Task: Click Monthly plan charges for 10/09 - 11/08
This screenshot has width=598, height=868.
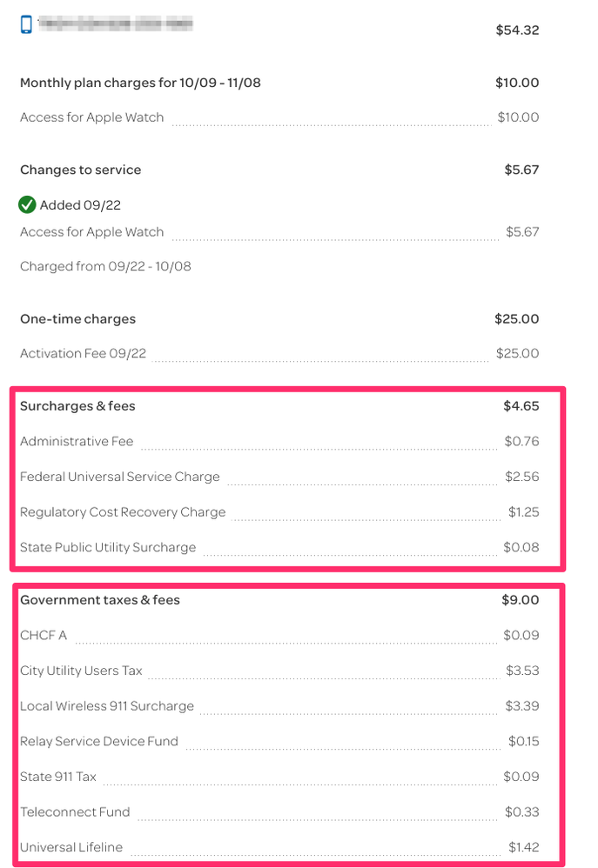Action: pos(140,83)
